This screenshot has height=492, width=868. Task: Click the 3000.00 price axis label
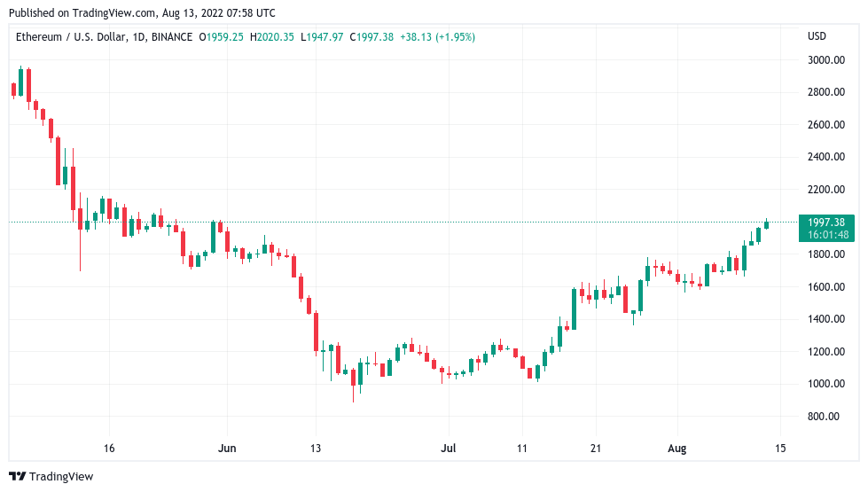pyautogui.click(x=825, y=60)
